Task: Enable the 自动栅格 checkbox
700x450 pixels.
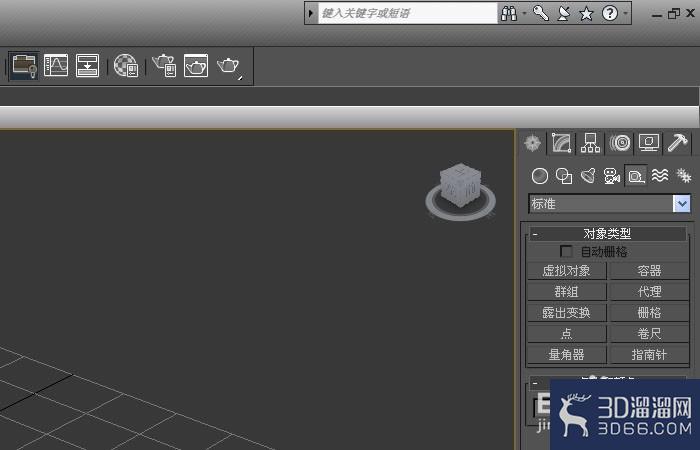Action: 566,251
